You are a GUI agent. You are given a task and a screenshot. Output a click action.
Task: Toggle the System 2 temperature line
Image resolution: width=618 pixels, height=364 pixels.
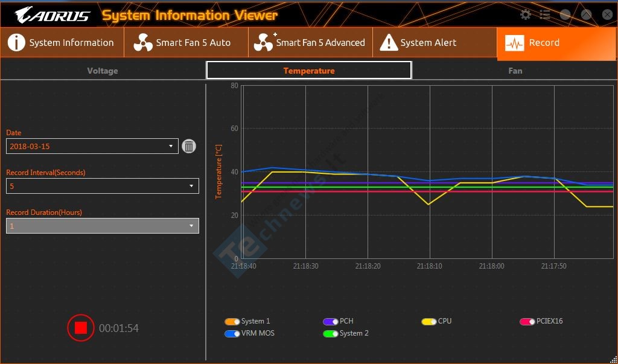(x=330, y=334)
